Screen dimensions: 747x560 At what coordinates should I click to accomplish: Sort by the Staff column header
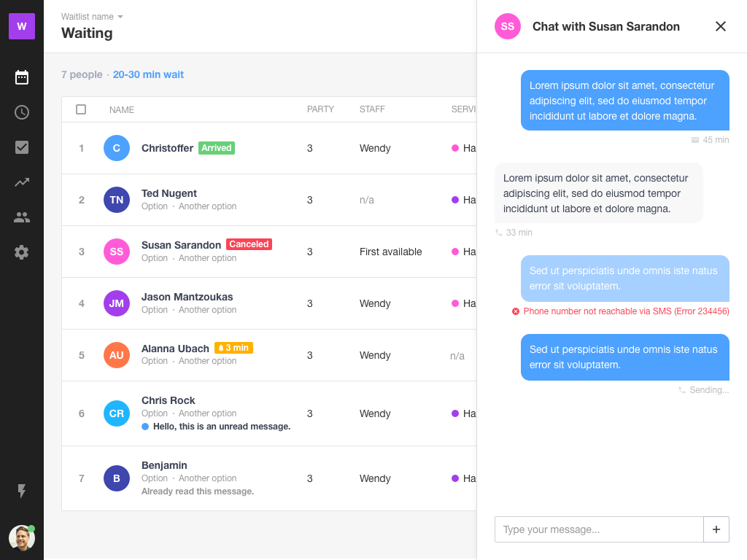tap(372, 109)
